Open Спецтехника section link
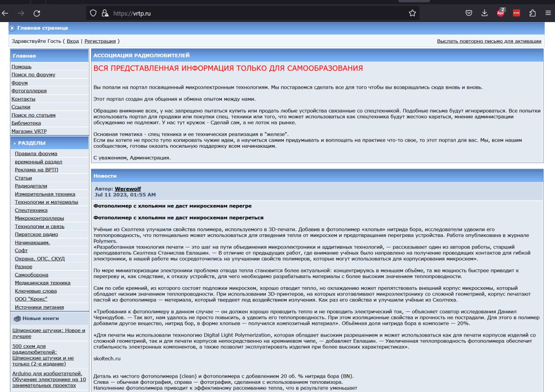Image resolution: width=555 pixels, height=392 pixels. [31, 211]
